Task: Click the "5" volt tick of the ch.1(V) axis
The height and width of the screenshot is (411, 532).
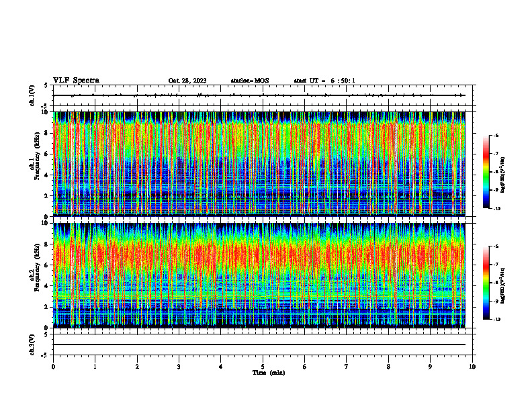Action: [46, 85]
